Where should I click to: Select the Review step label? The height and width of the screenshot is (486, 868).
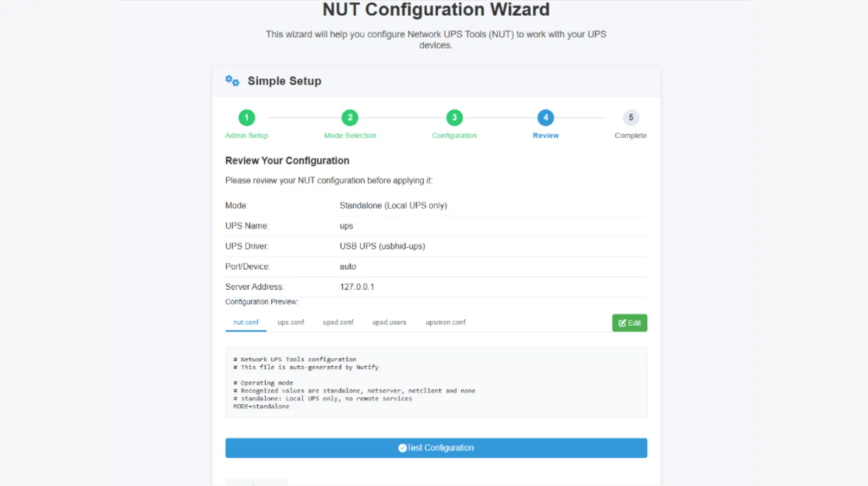[x=545, y=136]
